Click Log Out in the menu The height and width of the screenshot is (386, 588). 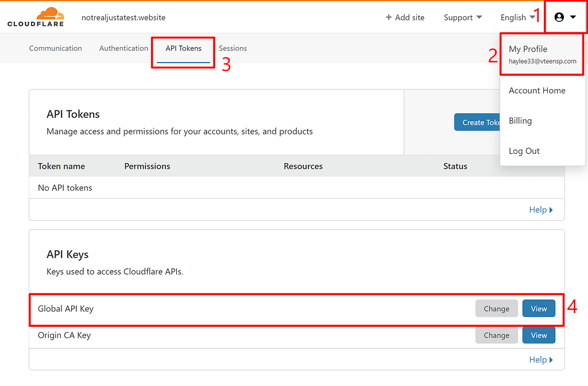[524, 150]
